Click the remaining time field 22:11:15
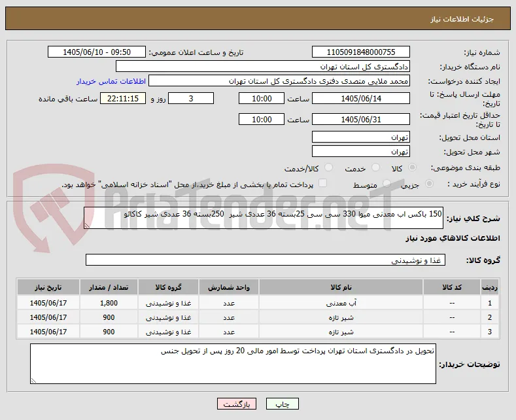 (x=123, y=98)
